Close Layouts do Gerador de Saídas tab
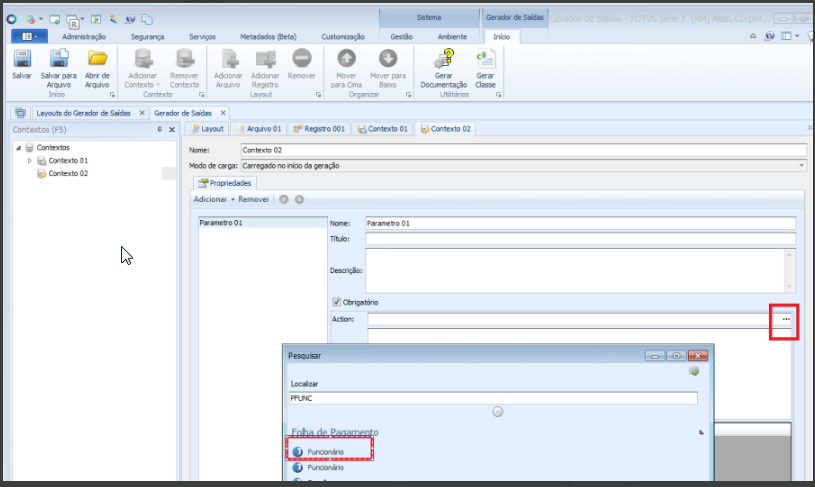815x487 pixels. (x=142, y=113)
